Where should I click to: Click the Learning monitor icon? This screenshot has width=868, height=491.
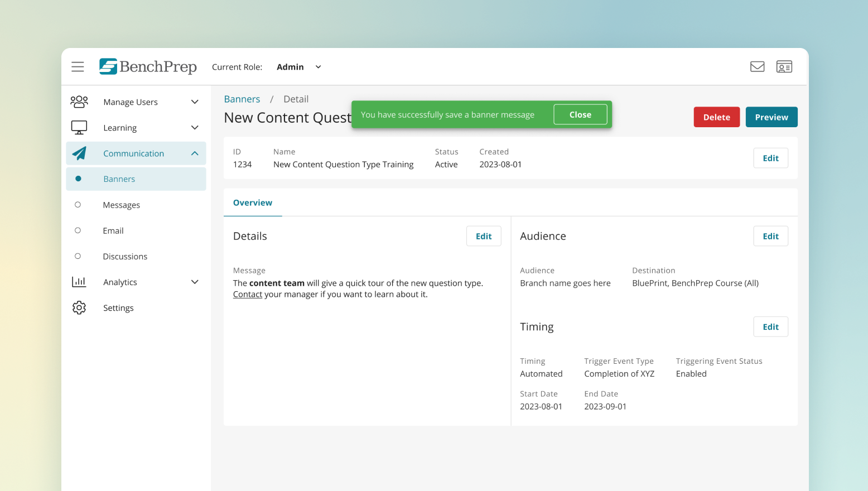(79, 128)
